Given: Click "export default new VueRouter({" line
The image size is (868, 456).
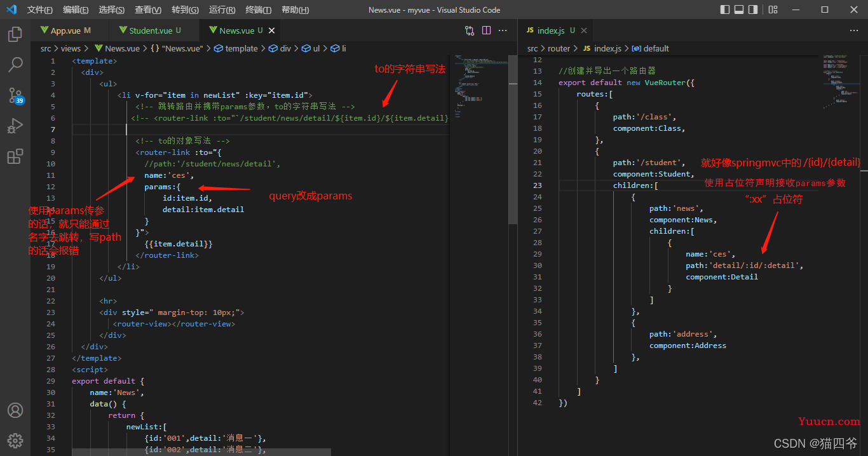Looking at the screenshot, I should [x=627, y=83].
